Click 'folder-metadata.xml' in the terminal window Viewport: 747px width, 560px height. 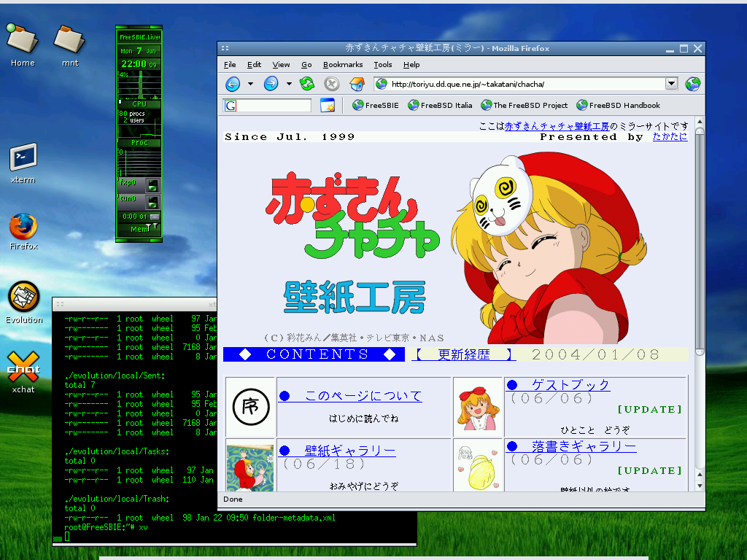(294, 518)
